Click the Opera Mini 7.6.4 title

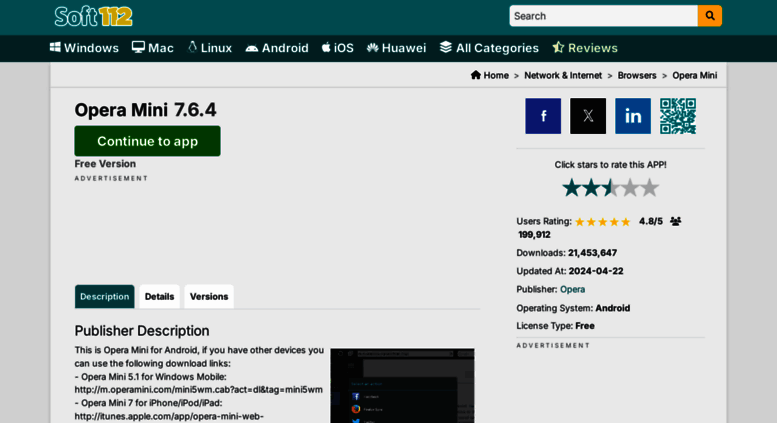point(145,110)
